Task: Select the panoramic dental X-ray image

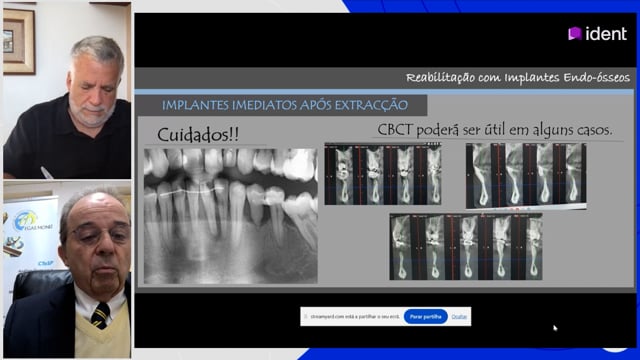Action: pyautogui.click(x=231, y=216)
